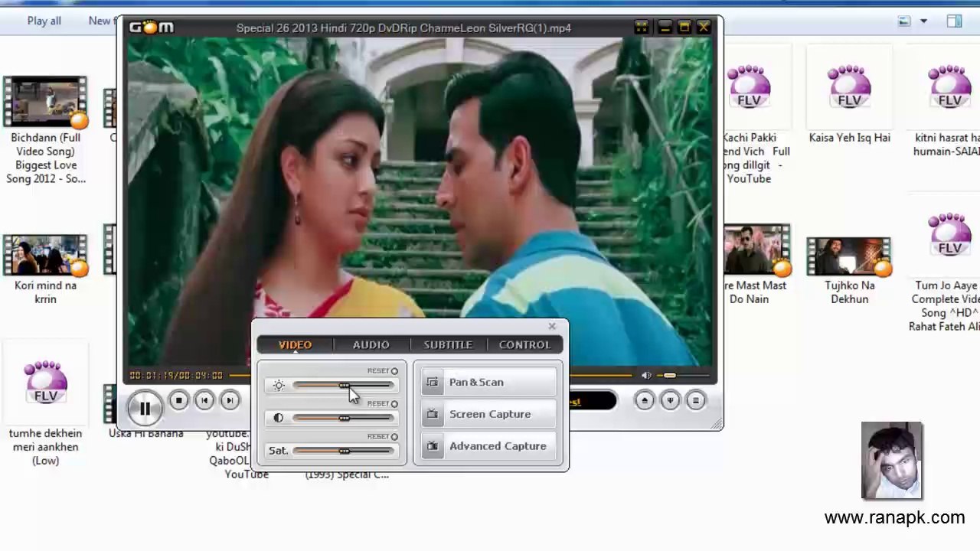The height and width of the screenshot is (551, 980).
Task: Toggle the control panel equalizer icon
Action: click(x=670, y=400)
